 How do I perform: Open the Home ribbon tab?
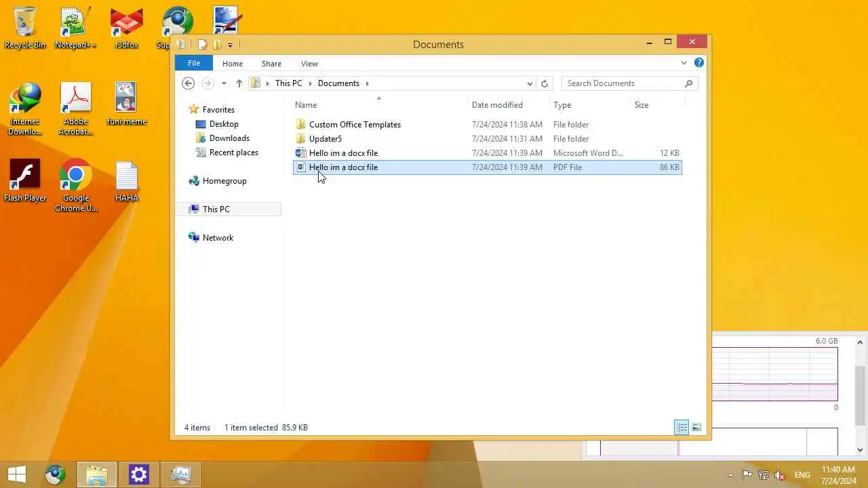click(233, 64)
